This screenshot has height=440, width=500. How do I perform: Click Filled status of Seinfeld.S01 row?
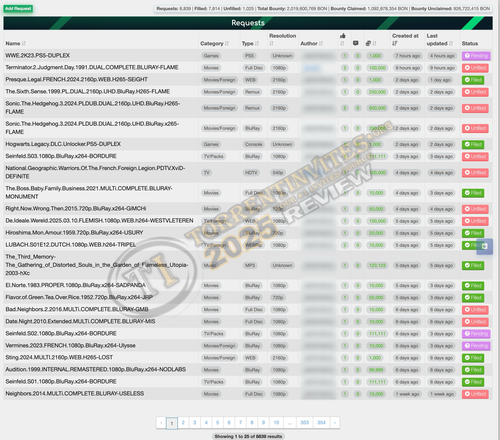473,382
